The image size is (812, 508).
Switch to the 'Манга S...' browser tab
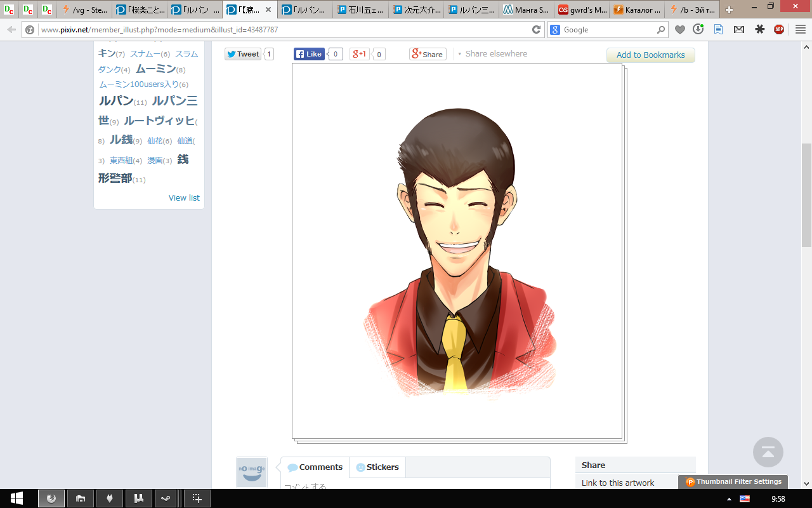coord(527,10)
